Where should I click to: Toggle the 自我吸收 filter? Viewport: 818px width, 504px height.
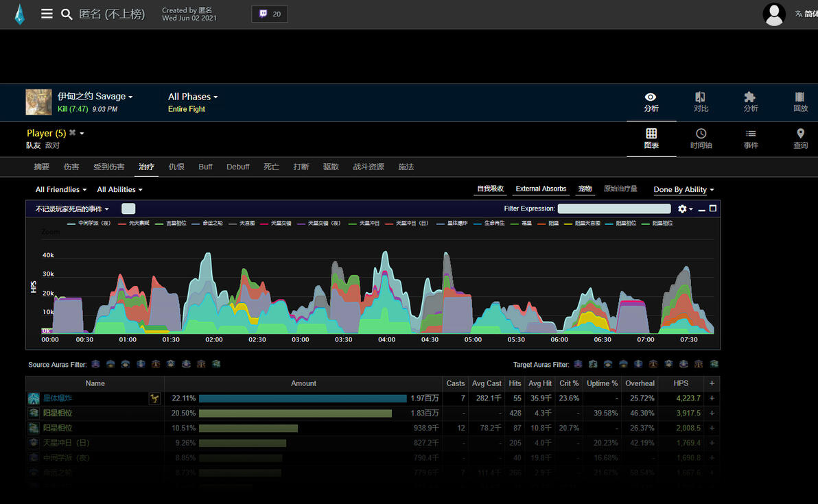pyautogui.click(x=491, y=189)
